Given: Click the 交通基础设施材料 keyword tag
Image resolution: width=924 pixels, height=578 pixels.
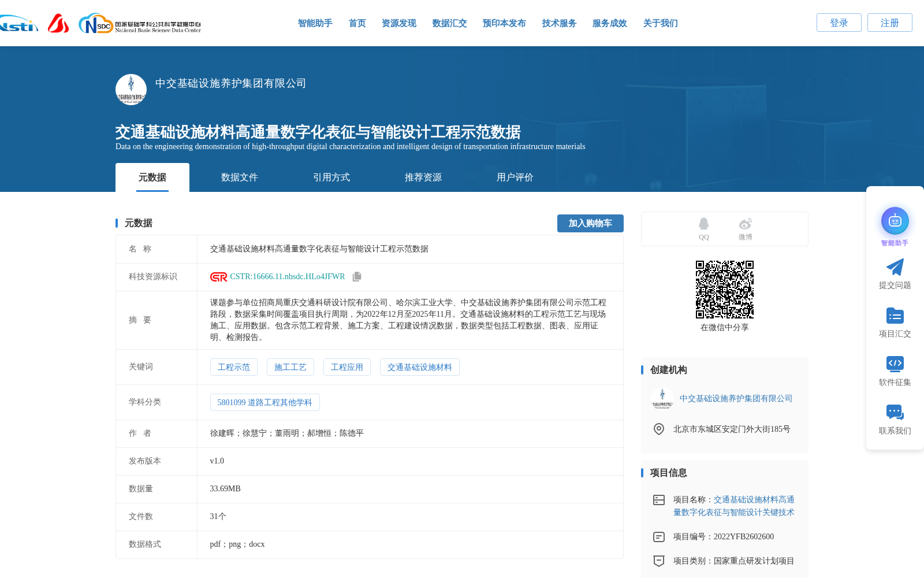Looking at the screenshot, I should pos(420,367).
